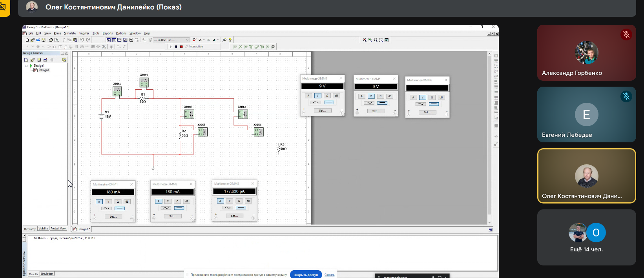Select DC mode on Multimeter-XMM2
The image size is (644, 278).
coord(179,208)
